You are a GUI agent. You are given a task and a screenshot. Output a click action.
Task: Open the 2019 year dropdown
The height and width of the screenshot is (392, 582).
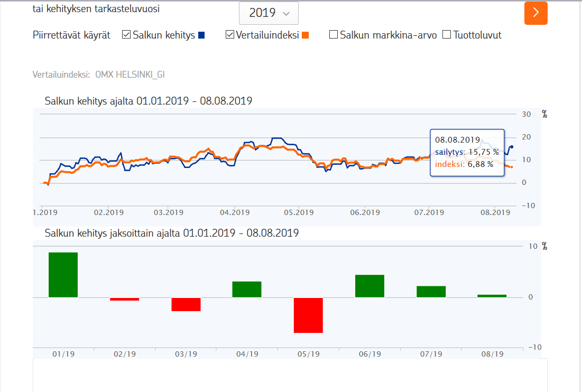click(x=269, y=13)
